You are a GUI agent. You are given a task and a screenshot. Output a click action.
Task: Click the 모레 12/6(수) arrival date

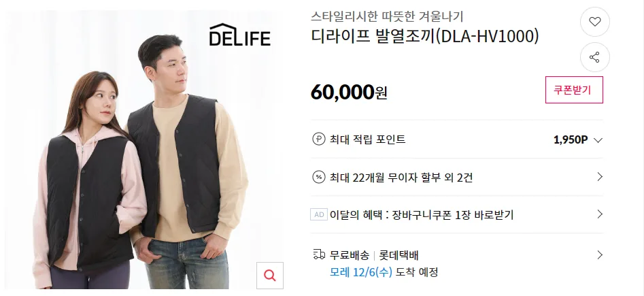click(361, 272)
